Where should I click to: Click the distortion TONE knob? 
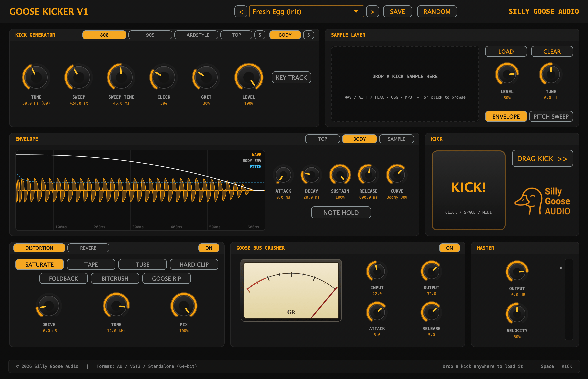(116, 306)
